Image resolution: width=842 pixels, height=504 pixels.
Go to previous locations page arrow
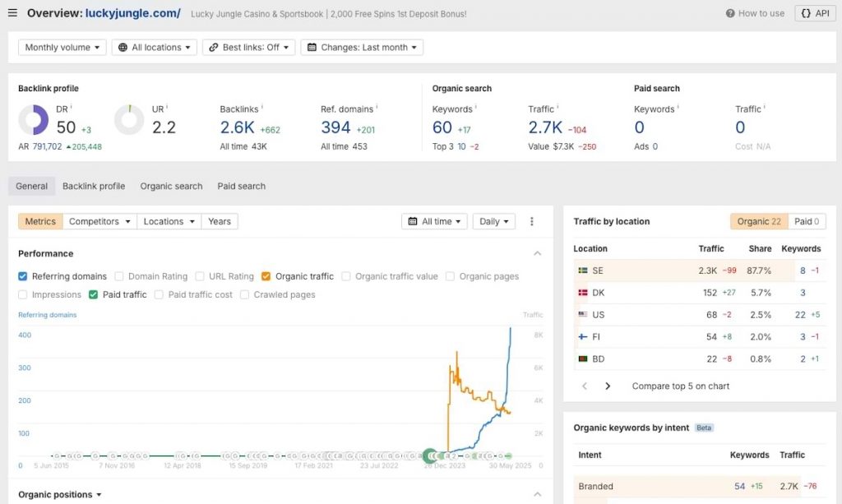pos(585,386)
